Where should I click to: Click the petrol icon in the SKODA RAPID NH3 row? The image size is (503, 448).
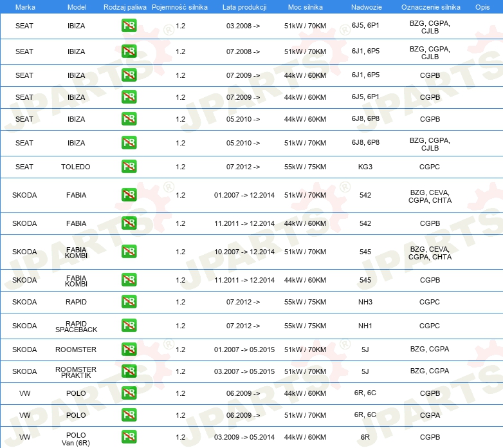pos(129,302)
